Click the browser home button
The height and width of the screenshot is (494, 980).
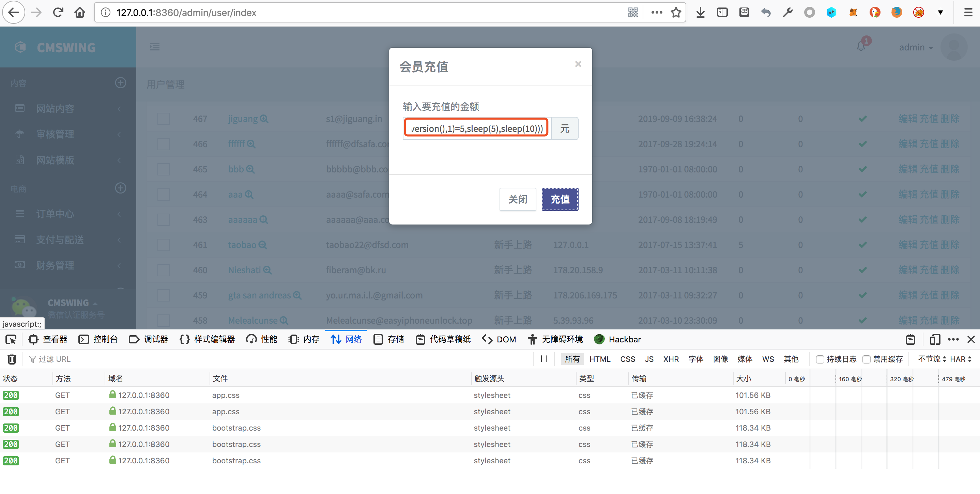(79, 13)
